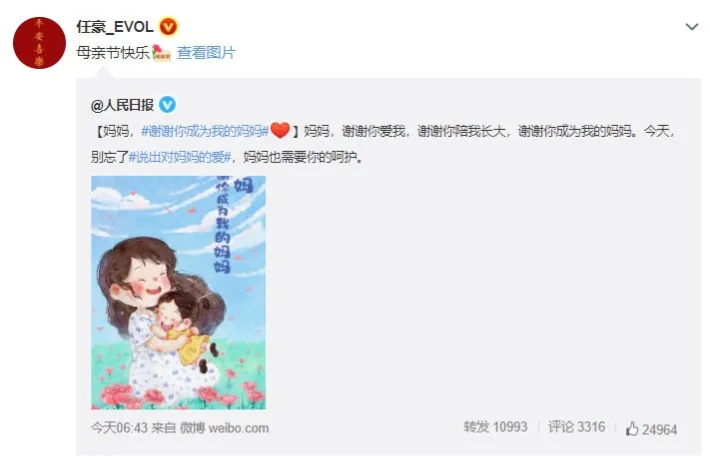Click the 今天06:43 timestamp
Screen dimensions: 710x456
[x=120, y=428]
